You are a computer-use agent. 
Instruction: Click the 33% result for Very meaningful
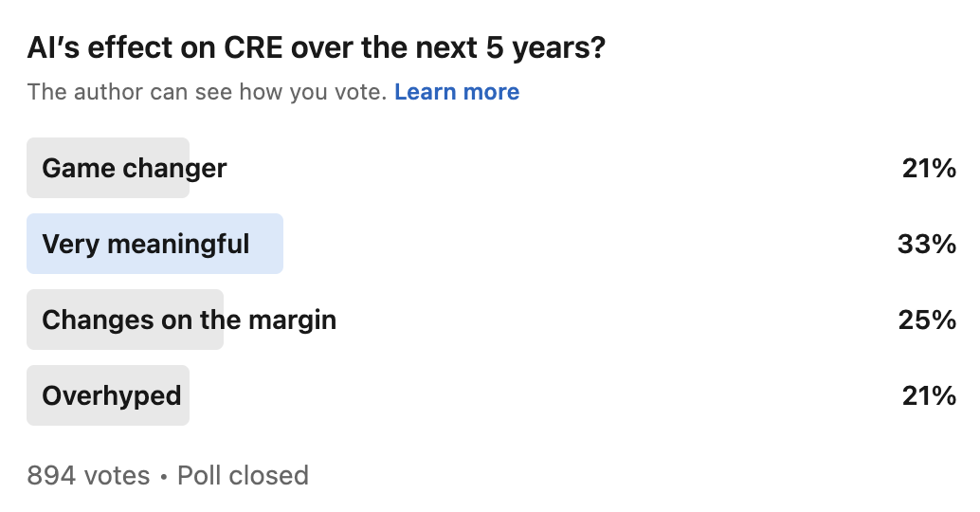click(927, 244)
